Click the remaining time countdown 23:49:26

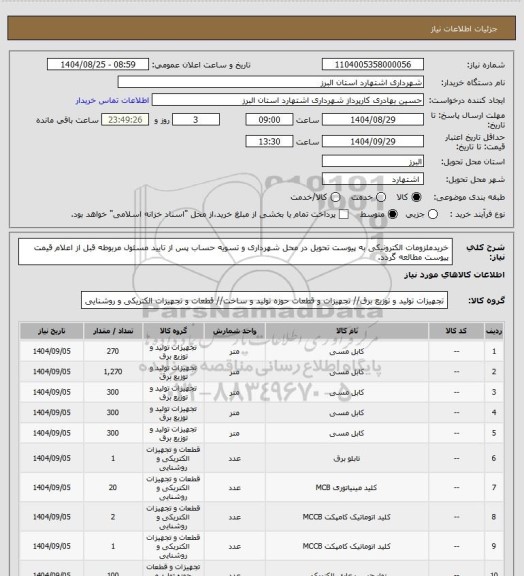(x=125, y=120)
